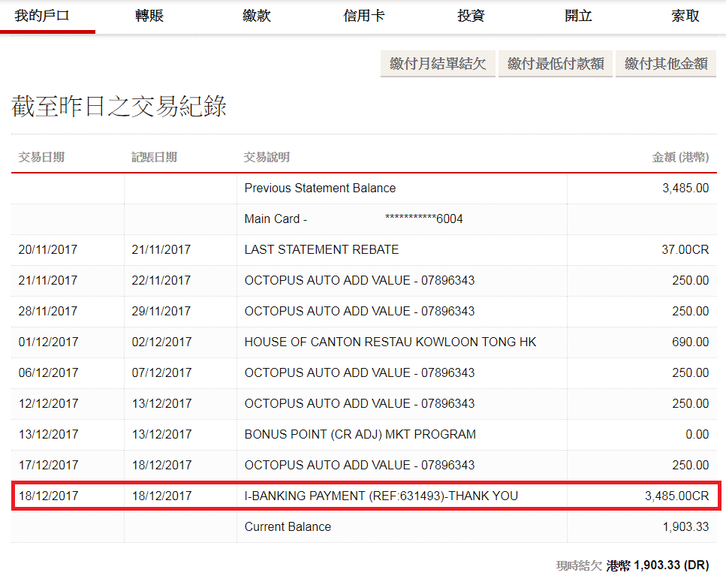Select the 信用卡 menu item
Image resolution: width=726 pixels, height=588 pixels.
(364, 16)
